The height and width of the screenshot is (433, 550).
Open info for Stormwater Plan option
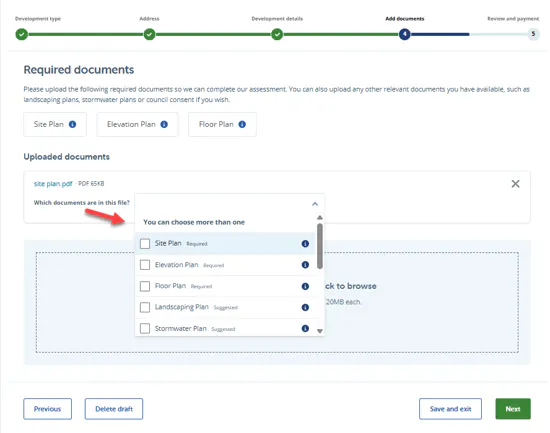coord(305,328)
